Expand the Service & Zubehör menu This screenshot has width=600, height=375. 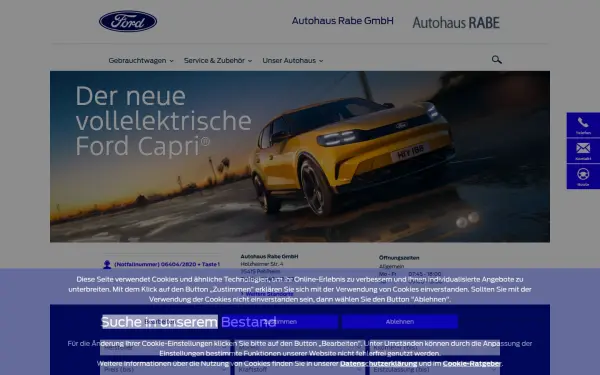(218, 60)
